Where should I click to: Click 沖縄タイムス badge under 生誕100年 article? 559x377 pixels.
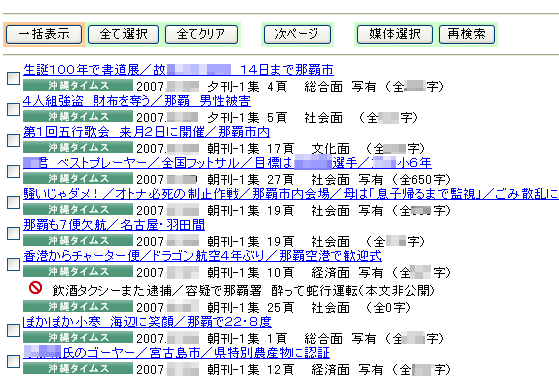78,86
